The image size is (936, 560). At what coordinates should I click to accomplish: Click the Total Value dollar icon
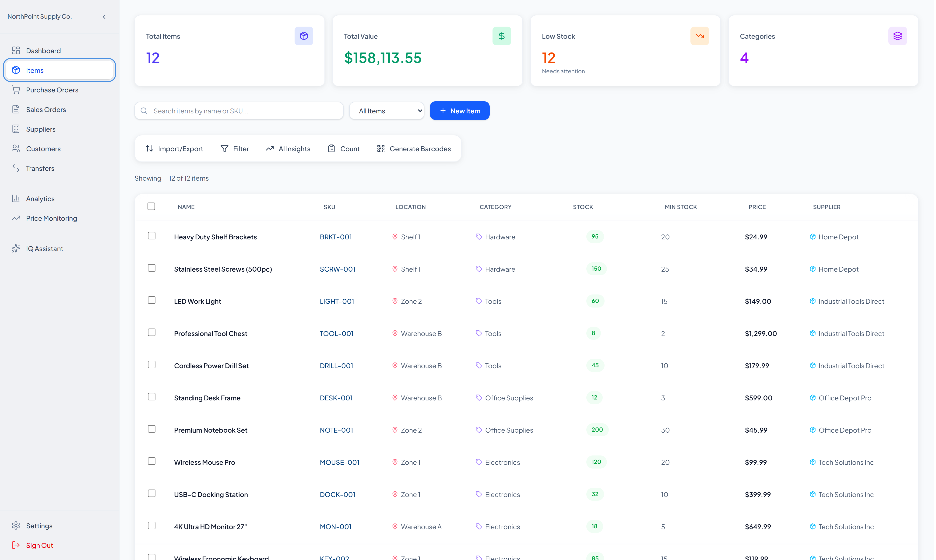click(x=502, y=36)
